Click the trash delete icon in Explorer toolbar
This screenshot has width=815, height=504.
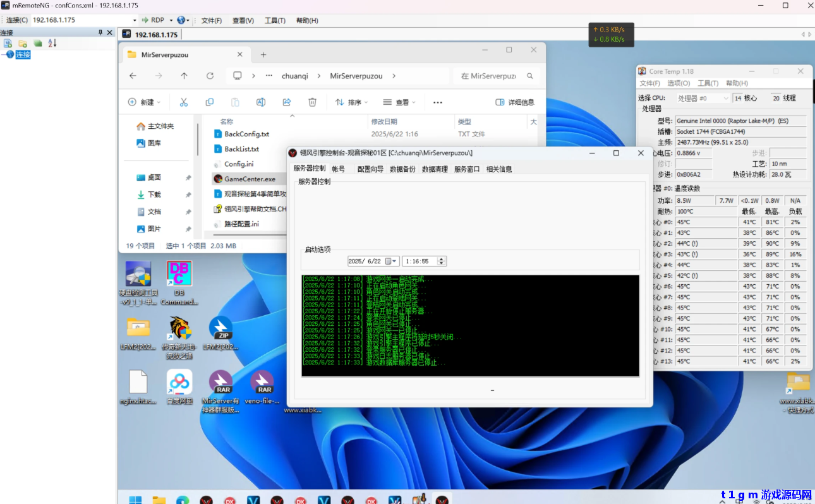point(312,102)
